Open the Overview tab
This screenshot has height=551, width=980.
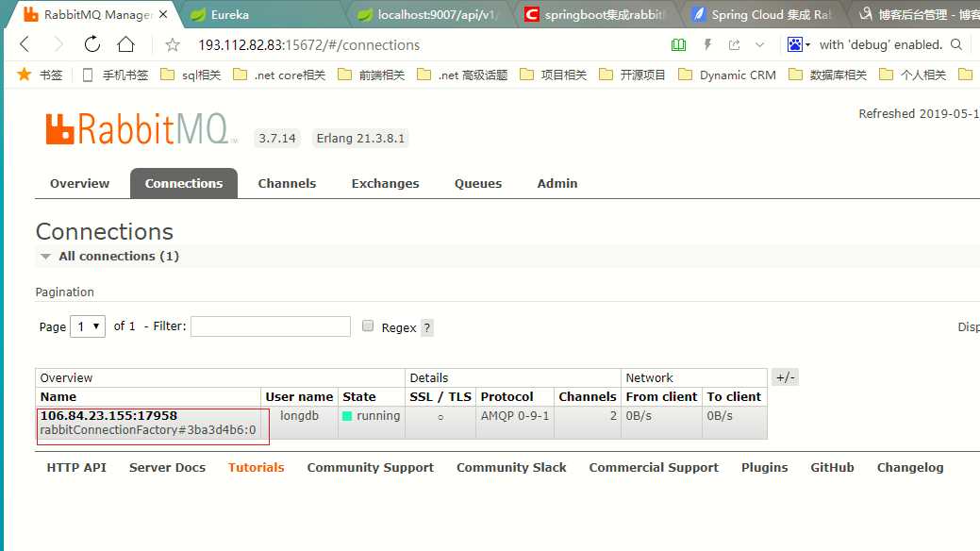[79, 183]
